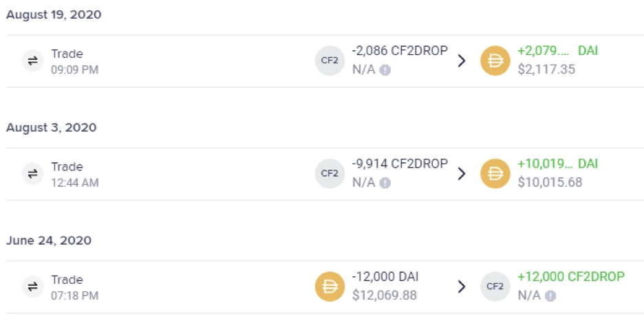Image resolution: width=644 pixels, height=323 pixels.
Task: Click the received CF2 token icon on June 24
Action: 495,287
